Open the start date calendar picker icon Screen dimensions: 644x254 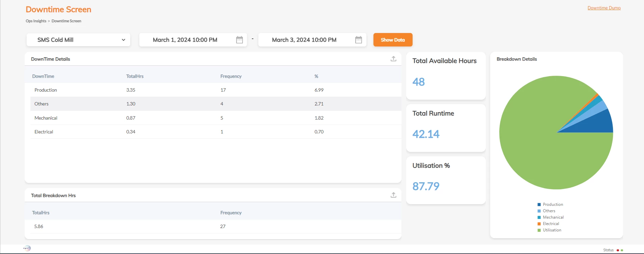240,40
